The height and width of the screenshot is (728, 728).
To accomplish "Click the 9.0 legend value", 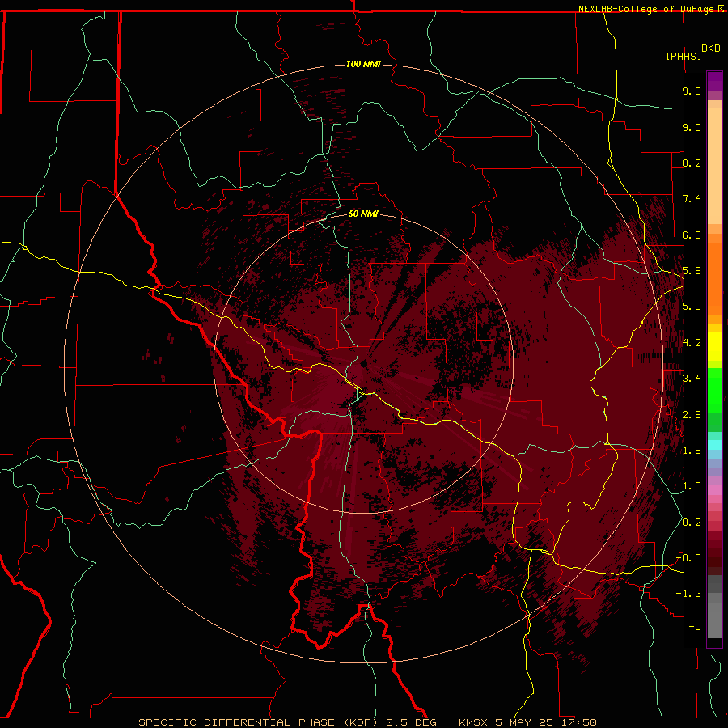I will point(692,127).
